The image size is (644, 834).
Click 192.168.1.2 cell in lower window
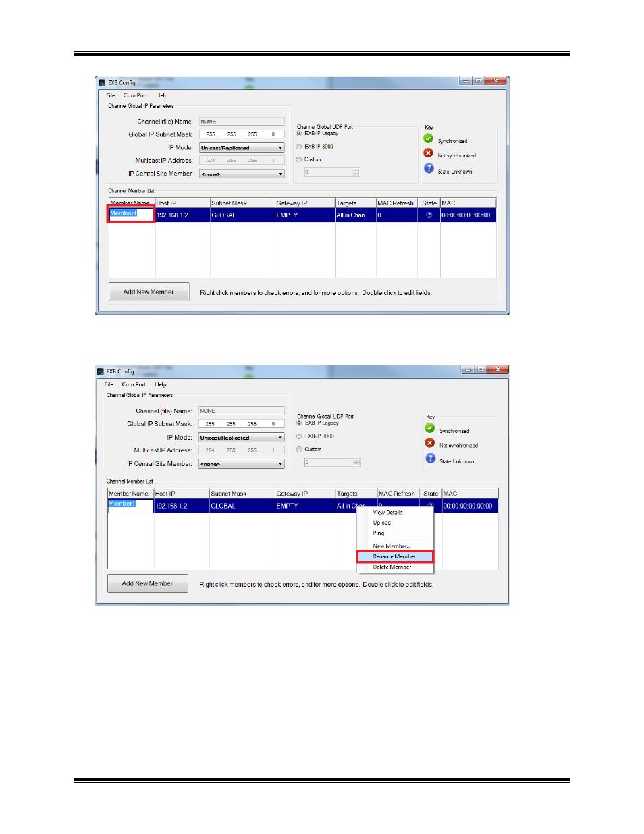coord(182,506)
